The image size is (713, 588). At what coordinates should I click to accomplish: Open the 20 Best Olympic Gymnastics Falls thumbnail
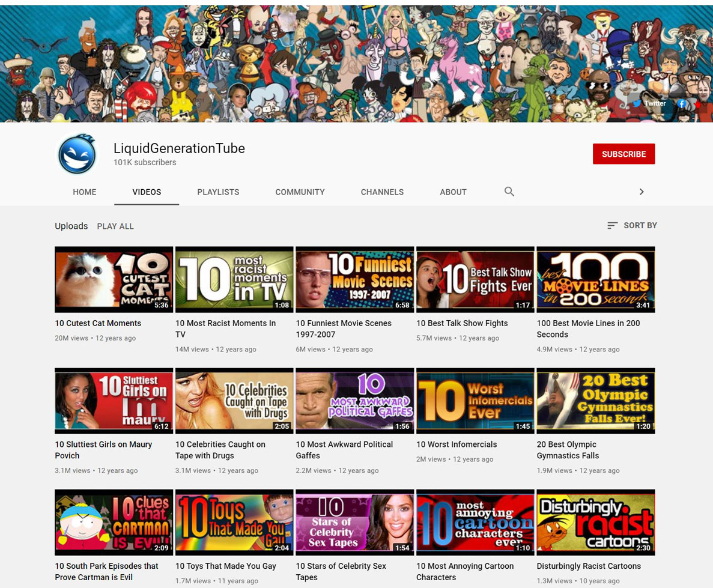pyautogui.click(x=596, y=401)
